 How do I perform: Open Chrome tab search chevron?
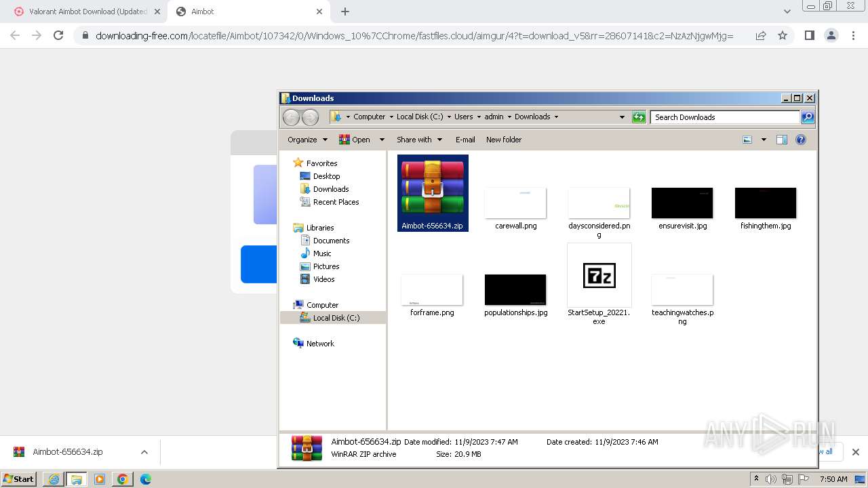point(787,12)
